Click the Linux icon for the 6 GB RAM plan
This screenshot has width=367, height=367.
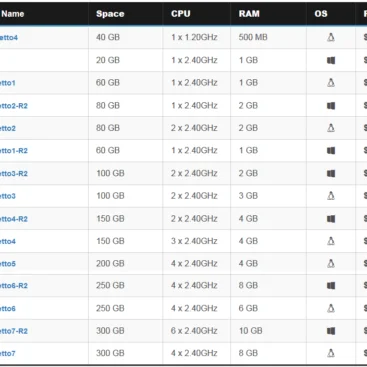(331, 308)
